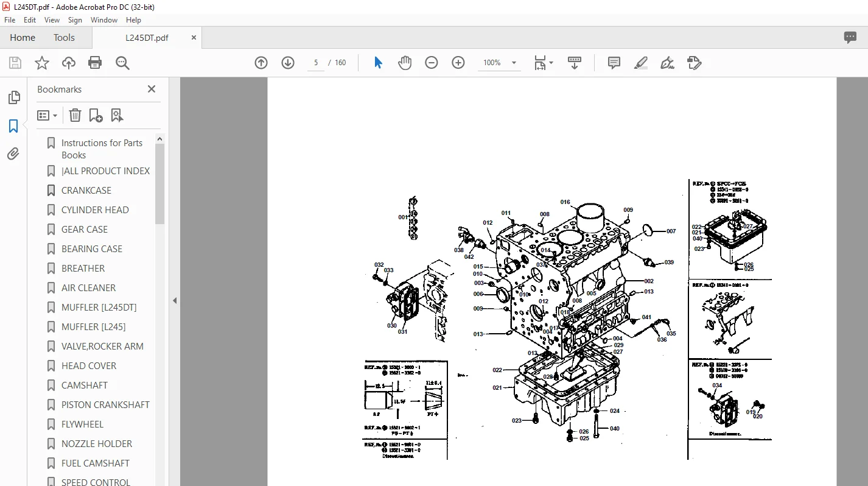Open the sign document tool
Screen dimensions: 868x486
(x=667, y=63)
